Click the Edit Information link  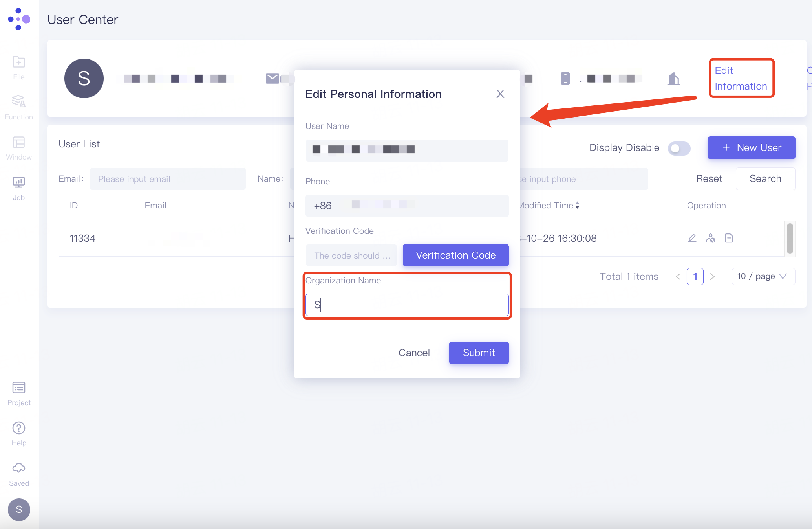click(x=741, y=78)
